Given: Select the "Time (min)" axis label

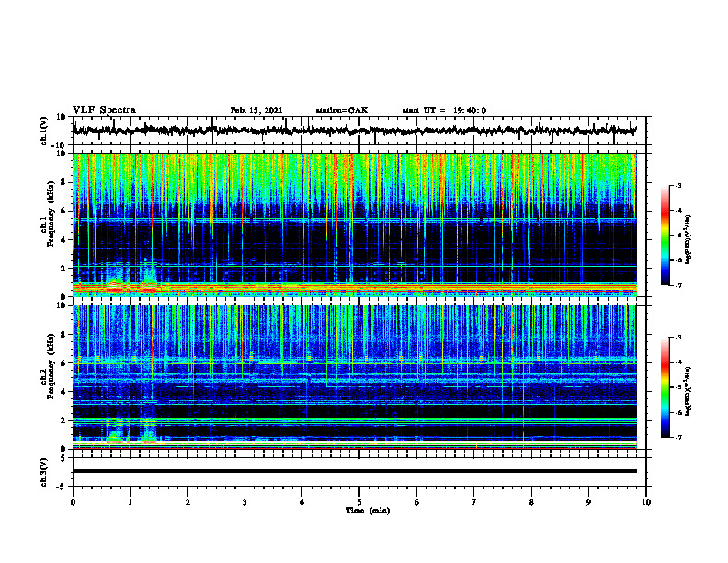Looking at the screenshot, I should point(368,511).
